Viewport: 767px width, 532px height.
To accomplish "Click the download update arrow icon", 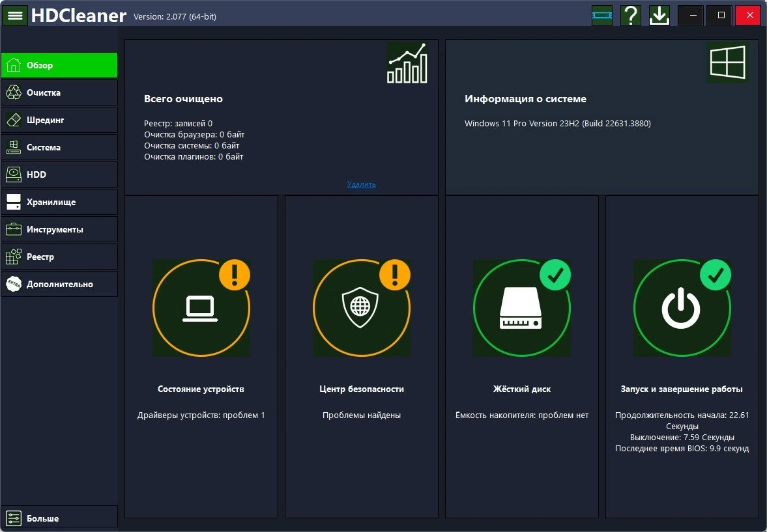I will point(659,16).
